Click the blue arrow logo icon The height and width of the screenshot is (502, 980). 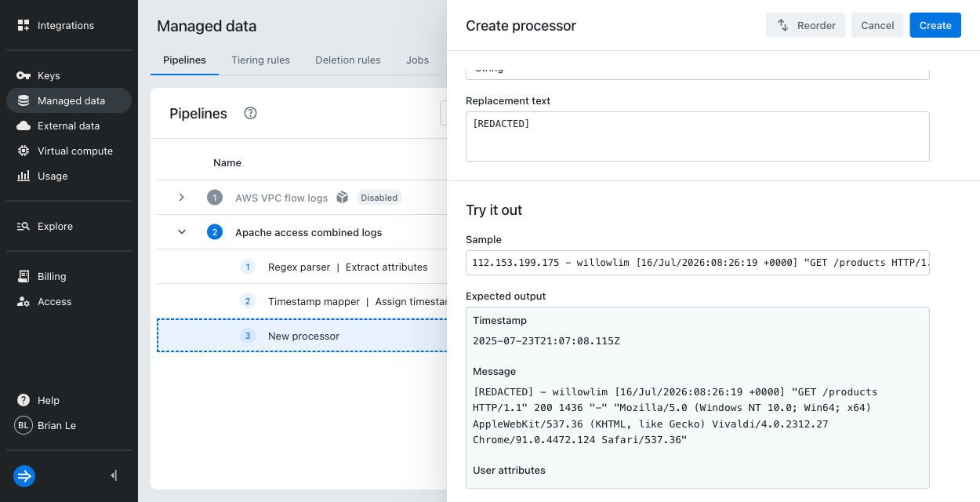(x=24, y=475)
